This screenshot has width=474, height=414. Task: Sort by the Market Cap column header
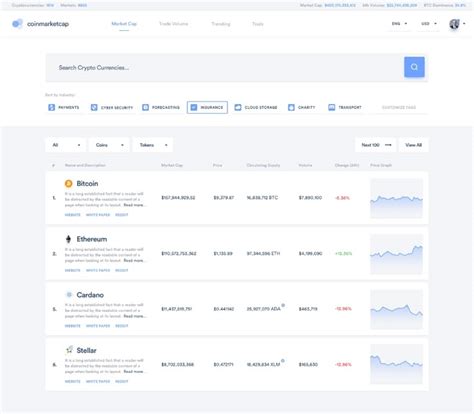172,165
